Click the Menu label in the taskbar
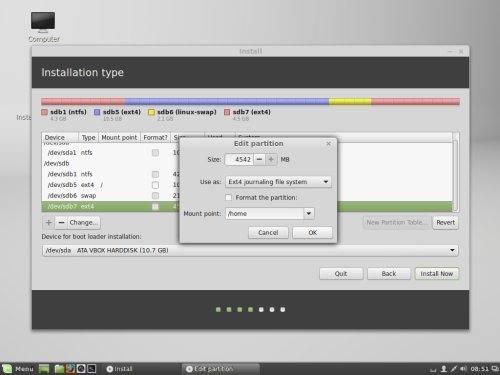 [x=24, y=369]
